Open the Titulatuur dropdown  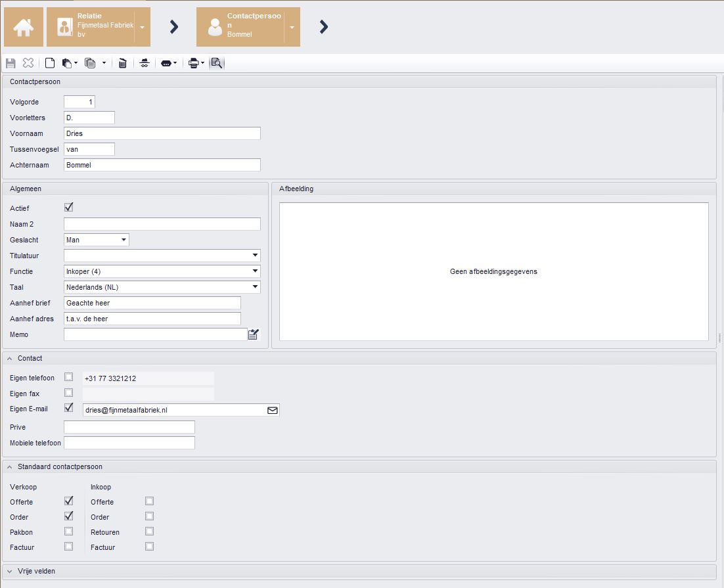(x=162, y=256)
